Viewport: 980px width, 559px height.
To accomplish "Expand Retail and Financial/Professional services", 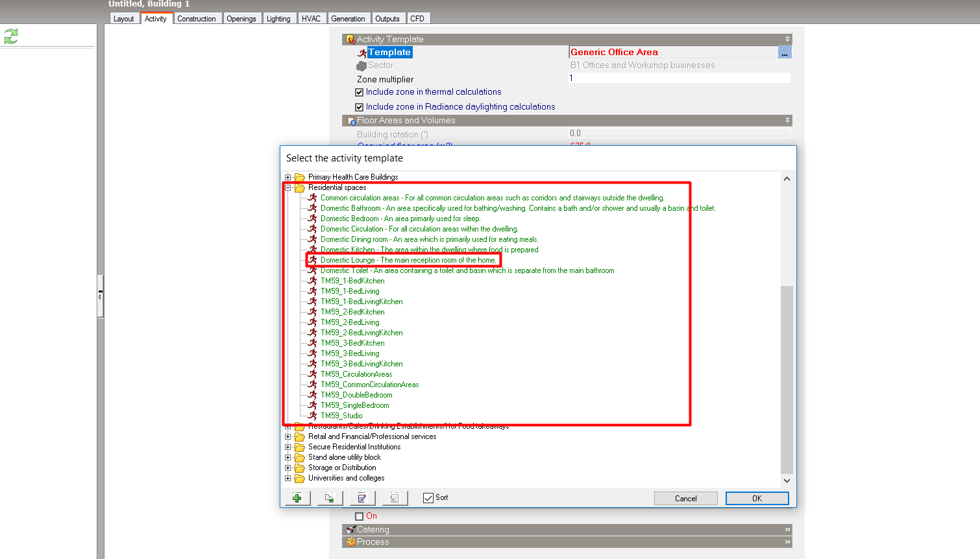I will click(x=288, y=436).
